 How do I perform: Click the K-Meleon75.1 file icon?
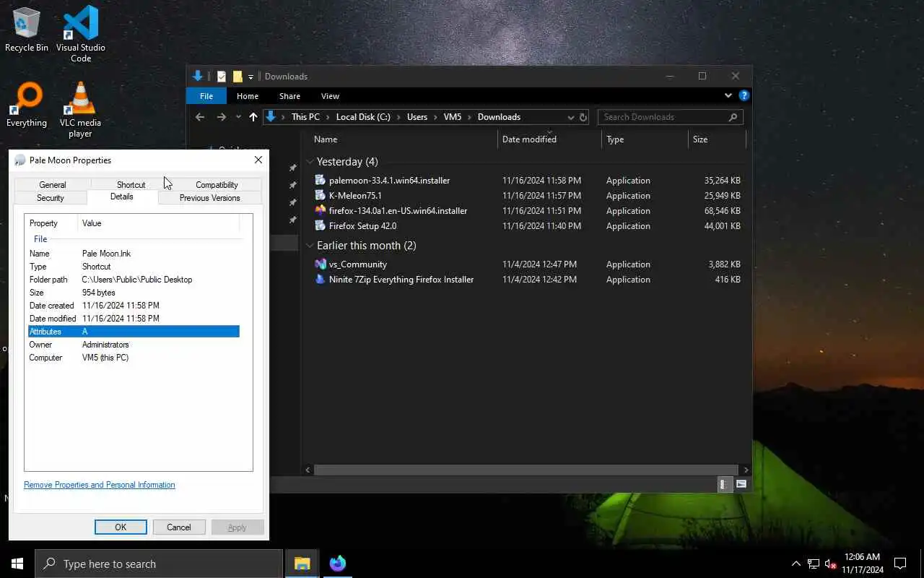(321, 195)
